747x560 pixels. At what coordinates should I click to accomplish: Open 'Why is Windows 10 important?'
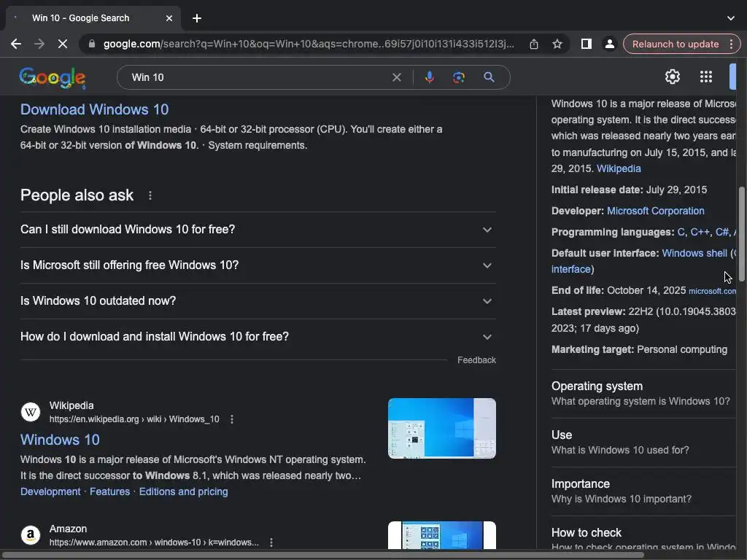(643, 491)
